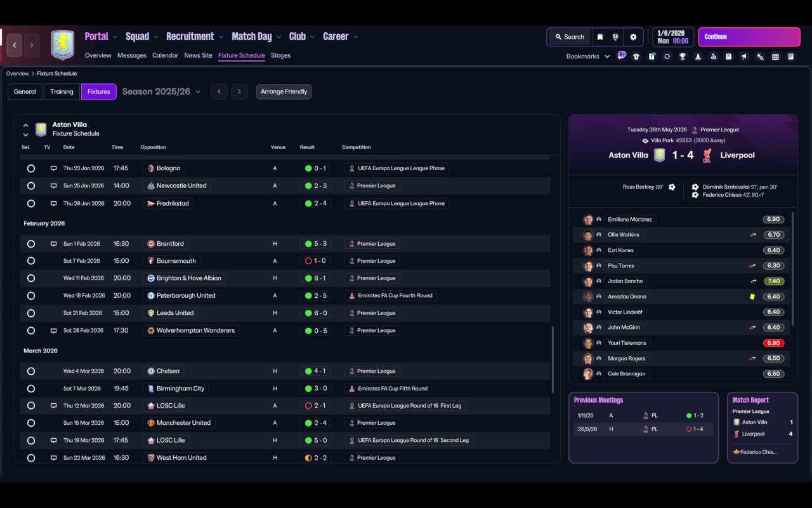
Task: Select the Peterborough United fixture radio button
Action: (31, 296)
